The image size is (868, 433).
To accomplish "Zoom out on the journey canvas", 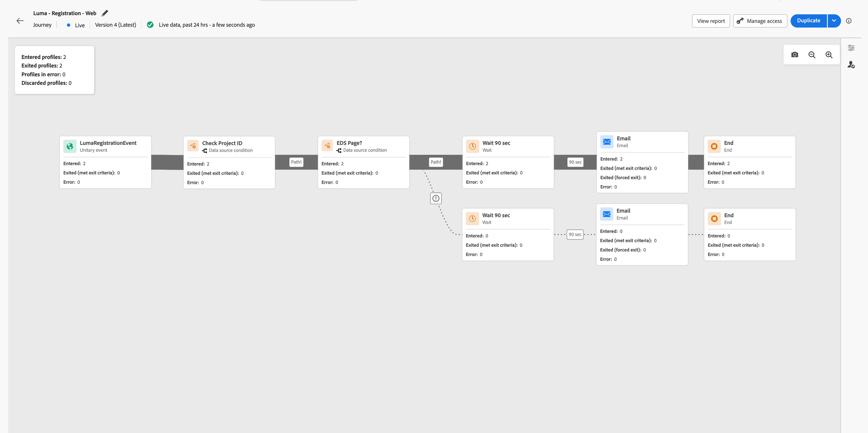I will (812, 55).
